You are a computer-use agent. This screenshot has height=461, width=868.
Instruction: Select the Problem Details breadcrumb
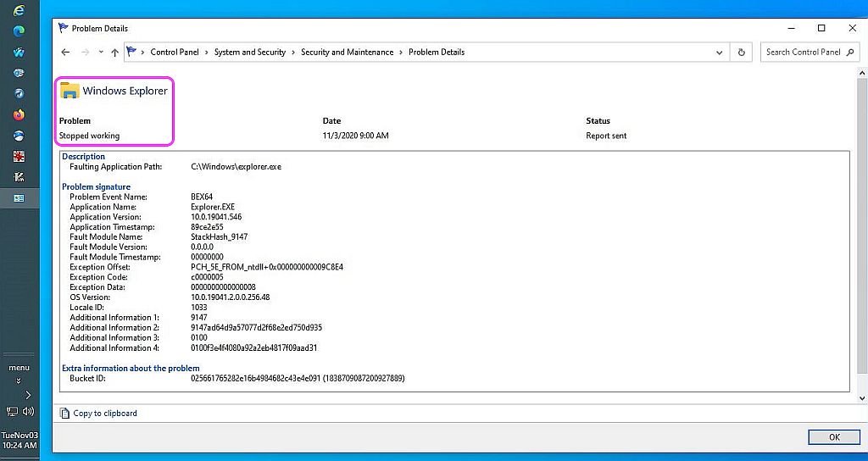click(437, 52)
